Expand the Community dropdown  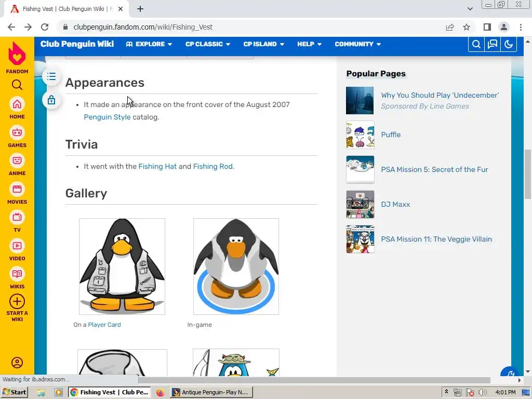357,44
